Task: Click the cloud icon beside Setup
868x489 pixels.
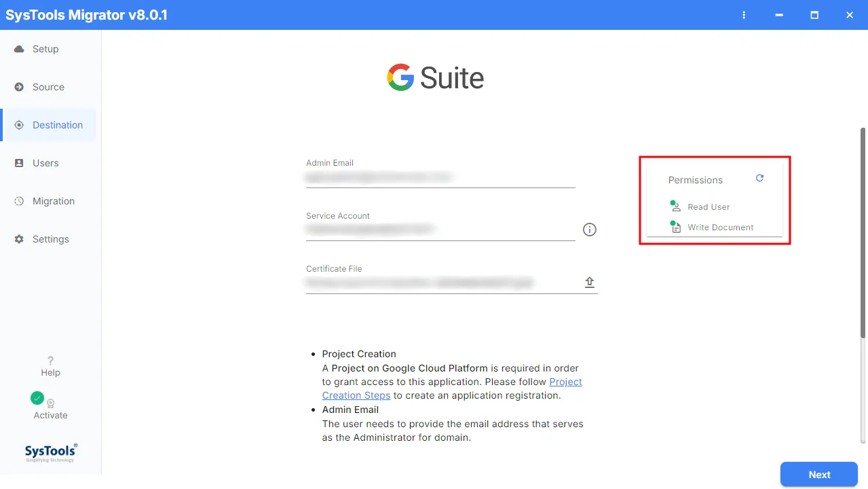Action: pos(19,49)
